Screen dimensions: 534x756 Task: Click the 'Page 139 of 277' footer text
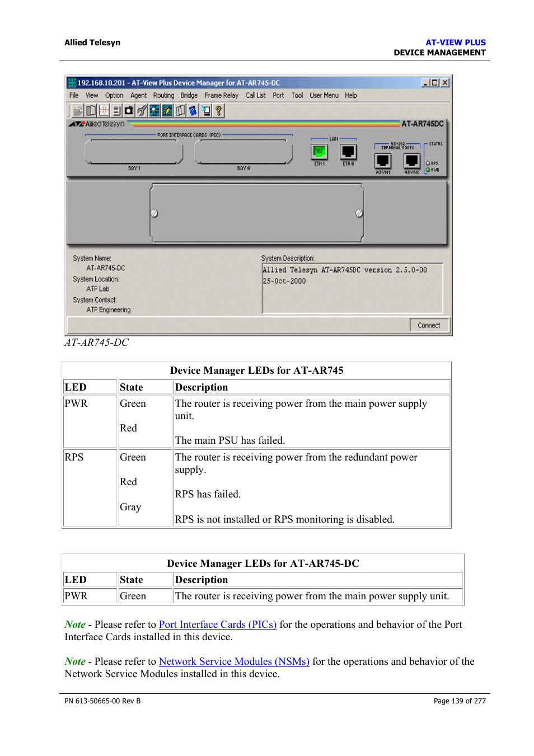pyautogui.click(x=460, y=701)
